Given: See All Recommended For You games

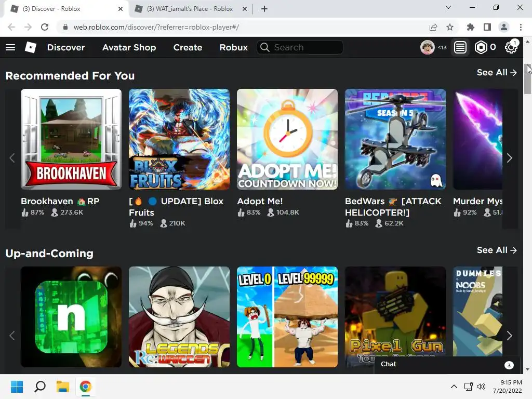Looking at the screenshot, I should (x=497, y=72).
